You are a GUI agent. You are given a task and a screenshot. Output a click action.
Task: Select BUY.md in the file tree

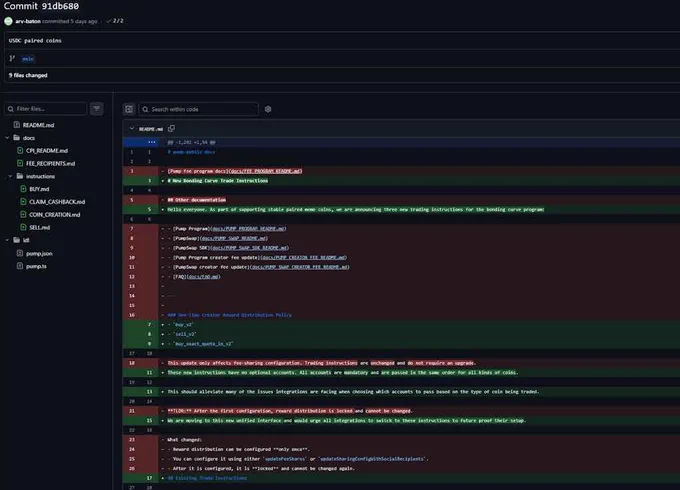39,189
